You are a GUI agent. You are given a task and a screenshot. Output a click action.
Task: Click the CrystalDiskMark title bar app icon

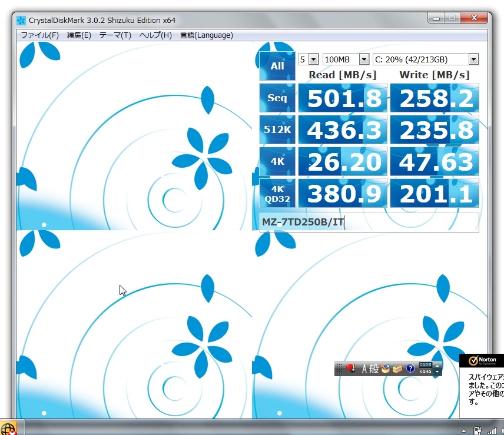click(21, 21)
